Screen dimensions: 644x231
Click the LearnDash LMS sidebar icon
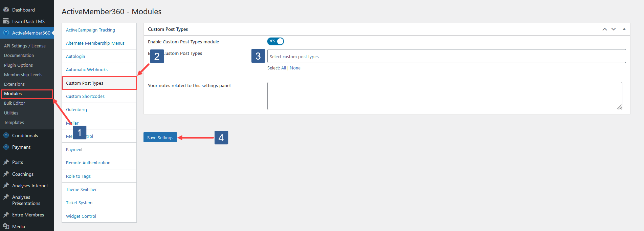6,21
